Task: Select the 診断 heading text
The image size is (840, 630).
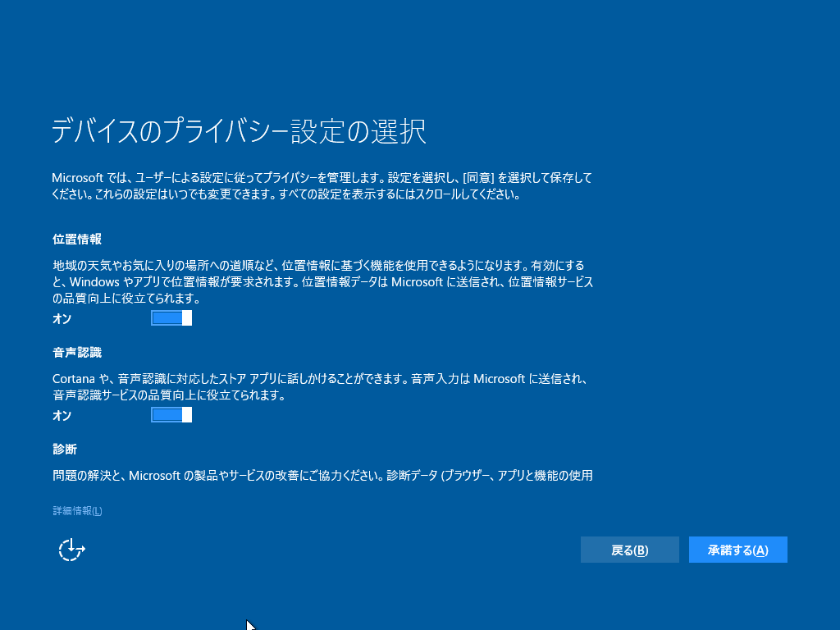Action: coord(65,450)
